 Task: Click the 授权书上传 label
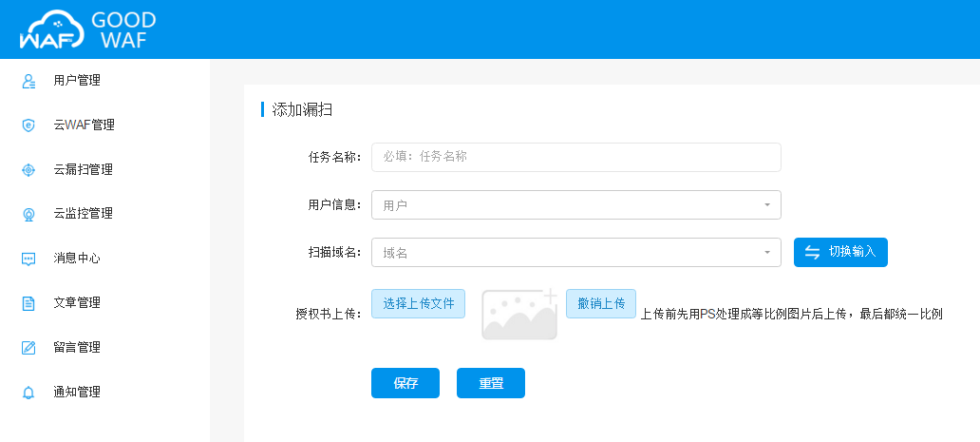pos(329,314)
